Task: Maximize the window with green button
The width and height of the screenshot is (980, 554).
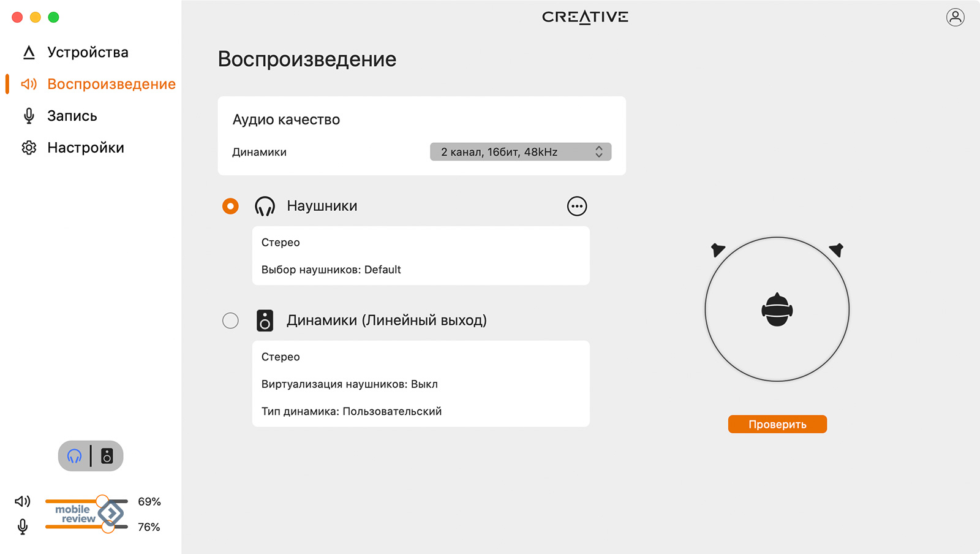Action: click(54, 17)
